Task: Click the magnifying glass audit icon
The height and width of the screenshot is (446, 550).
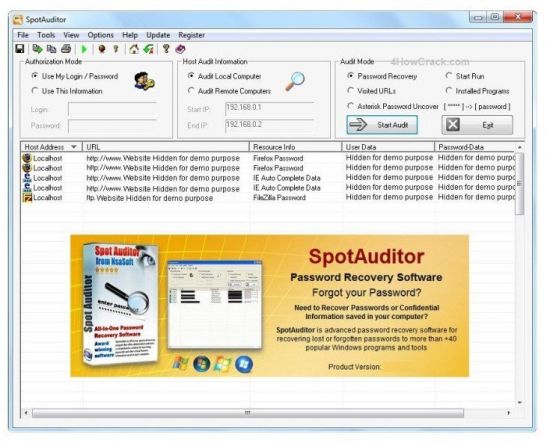Action: point(295,81)
